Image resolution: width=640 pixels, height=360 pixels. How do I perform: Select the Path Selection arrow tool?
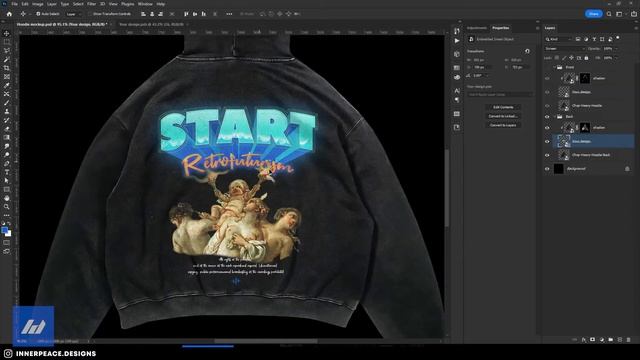click(7, 180)
